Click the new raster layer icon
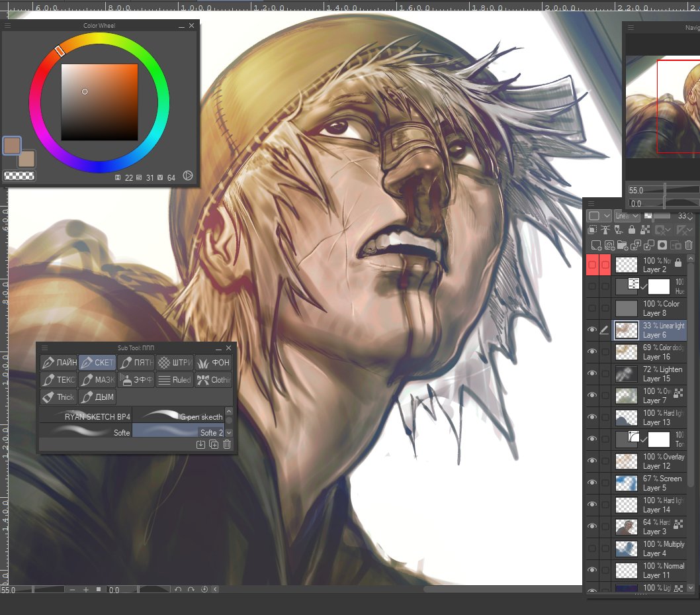 point(596,245)
